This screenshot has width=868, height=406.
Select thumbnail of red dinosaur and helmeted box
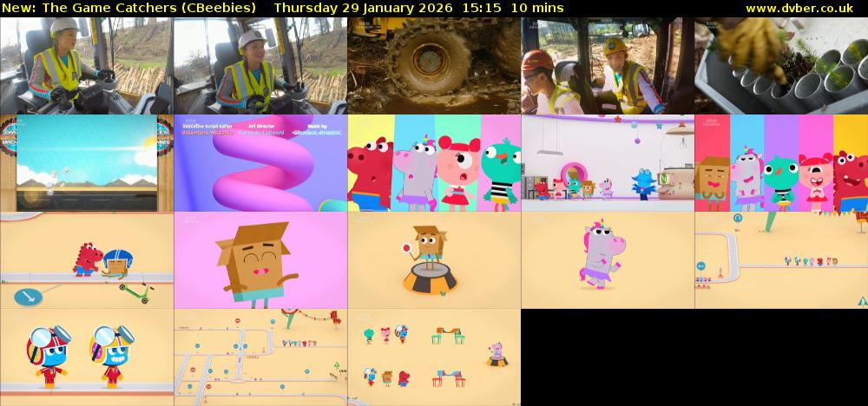(x=87, y=260)
